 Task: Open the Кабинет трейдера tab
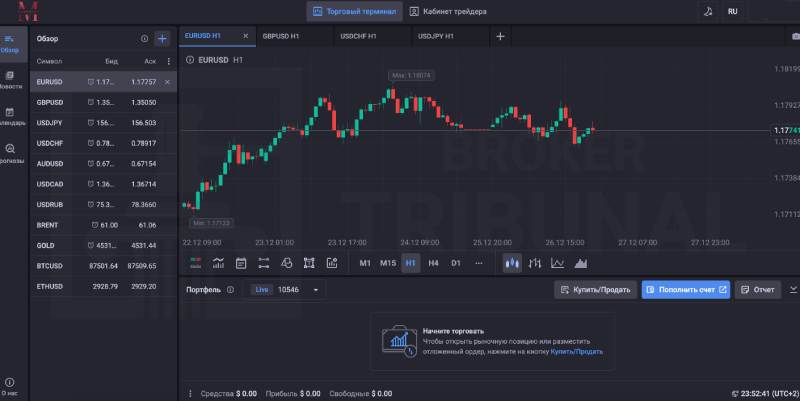point(449,11)
